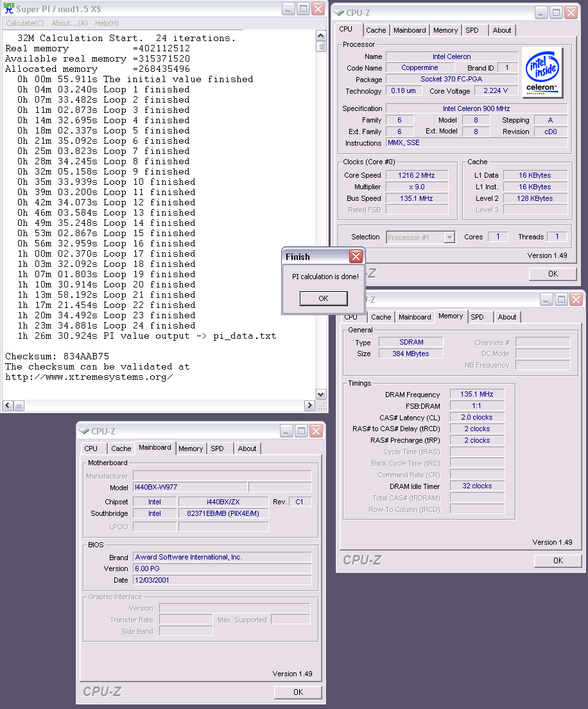Click the memory Size 384 MBytes field
This screenshot has height=709, width=588.
[411, 354]
